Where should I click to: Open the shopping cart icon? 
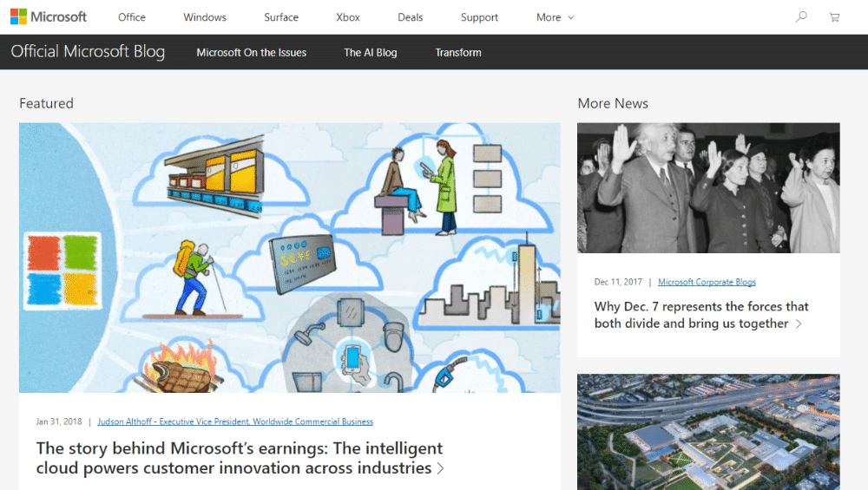click(834, 17)
